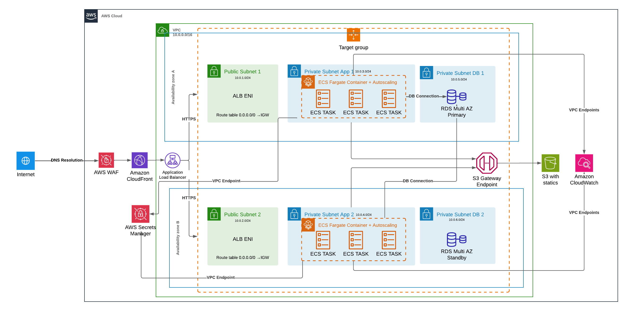Click the RDS Multi AZ Standby database icon

[456, 239]
